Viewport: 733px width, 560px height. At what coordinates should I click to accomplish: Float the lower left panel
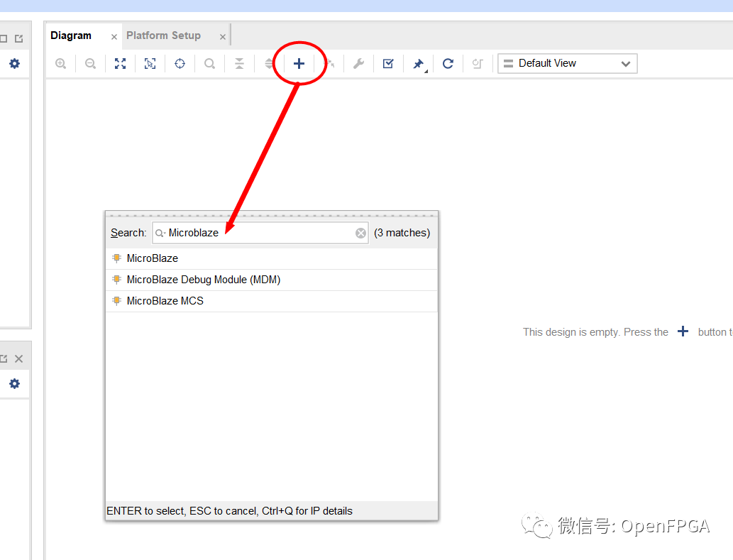4,358
